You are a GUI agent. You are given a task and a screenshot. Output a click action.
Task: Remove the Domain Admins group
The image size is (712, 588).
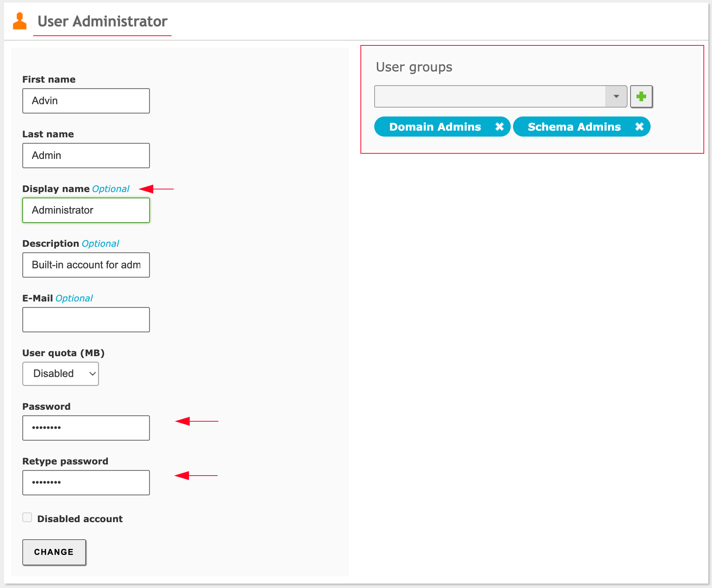pyautogui.click(x=499, y=127)
